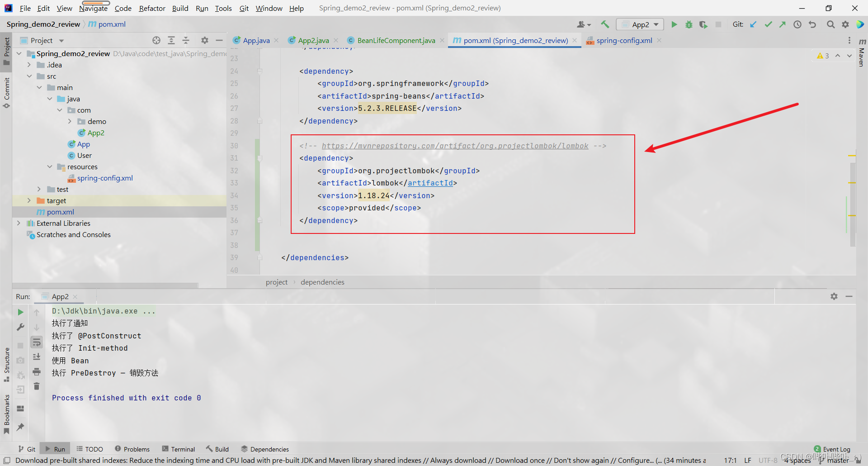This screenshot has height=466, width=868.
Task: Expand the test folder
Action: [x=39, y=189]
